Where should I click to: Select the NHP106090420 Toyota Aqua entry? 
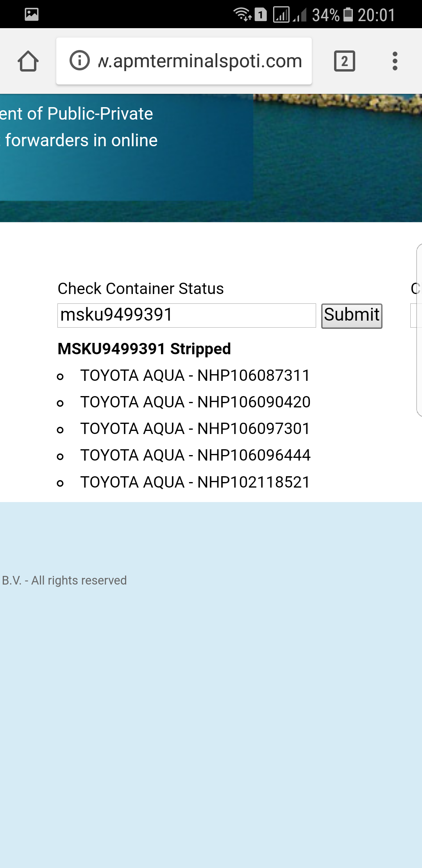pos(195,402)
